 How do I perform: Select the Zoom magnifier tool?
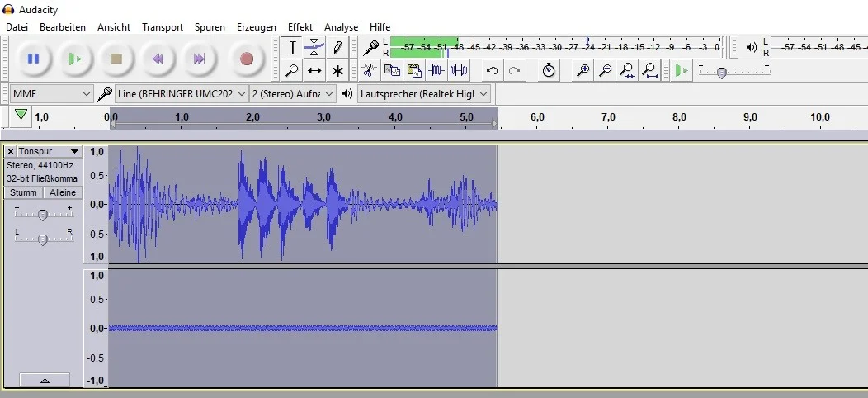point(292,70)
